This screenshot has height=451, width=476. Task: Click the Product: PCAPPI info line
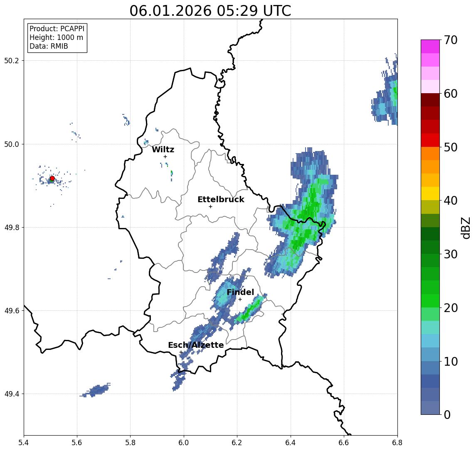[x=57, y=29]
